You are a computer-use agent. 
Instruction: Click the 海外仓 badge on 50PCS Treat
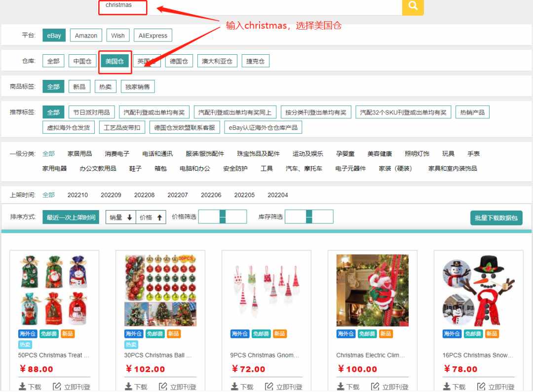(28, 334)
